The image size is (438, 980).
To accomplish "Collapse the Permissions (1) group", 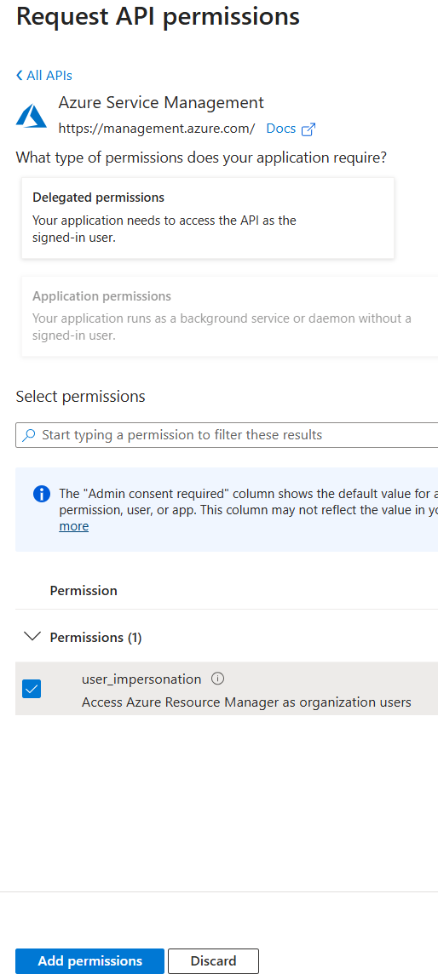I will click(30, 637).
